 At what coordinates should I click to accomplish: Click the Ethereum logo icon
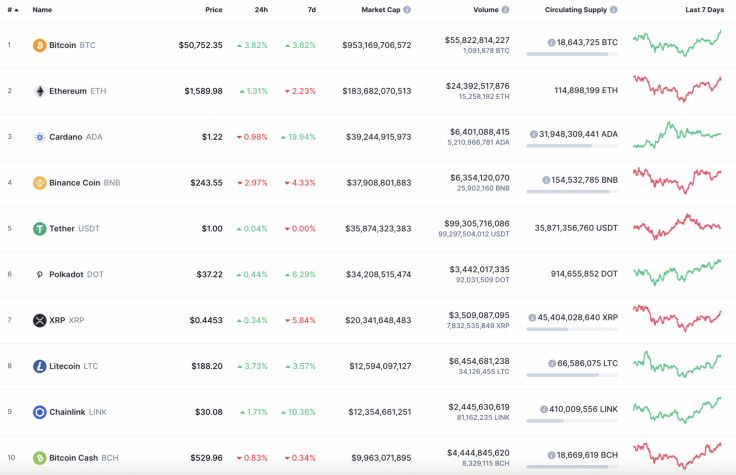(x=39, y=91)
